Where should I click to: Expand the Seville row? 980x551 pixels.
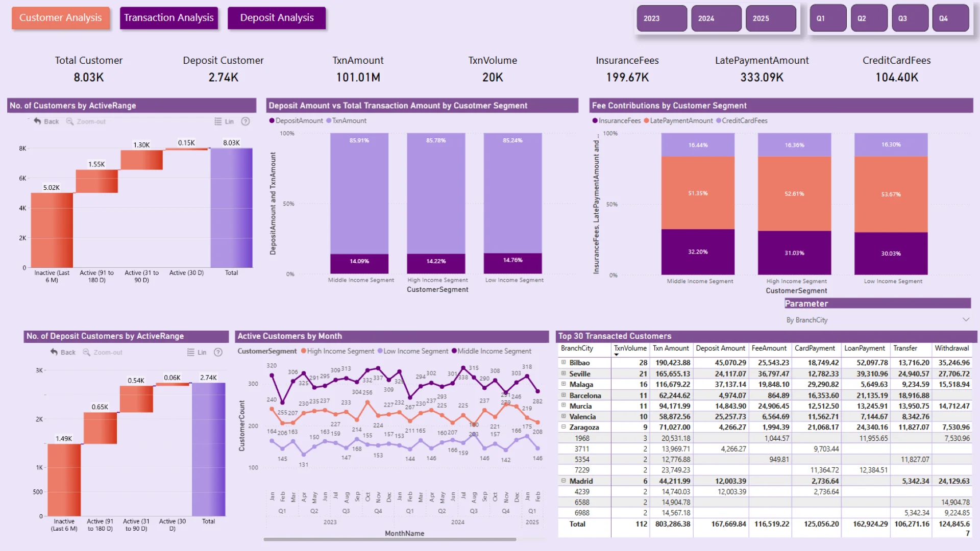[x=563, y=373]
